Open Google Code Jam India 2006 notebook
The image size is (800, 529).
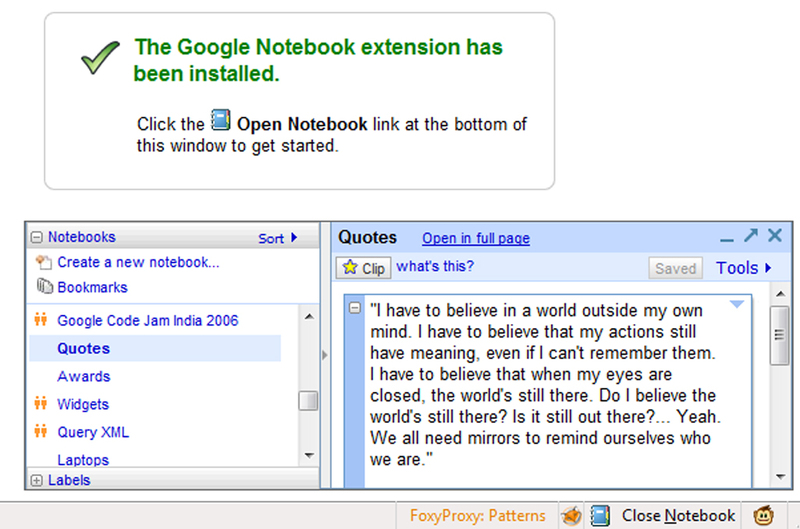tap(147, 320)
